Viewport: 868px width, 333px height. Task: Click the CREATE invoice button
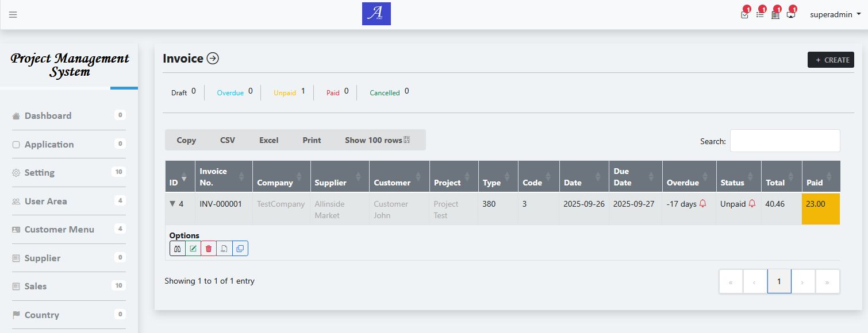pos(831,60)
